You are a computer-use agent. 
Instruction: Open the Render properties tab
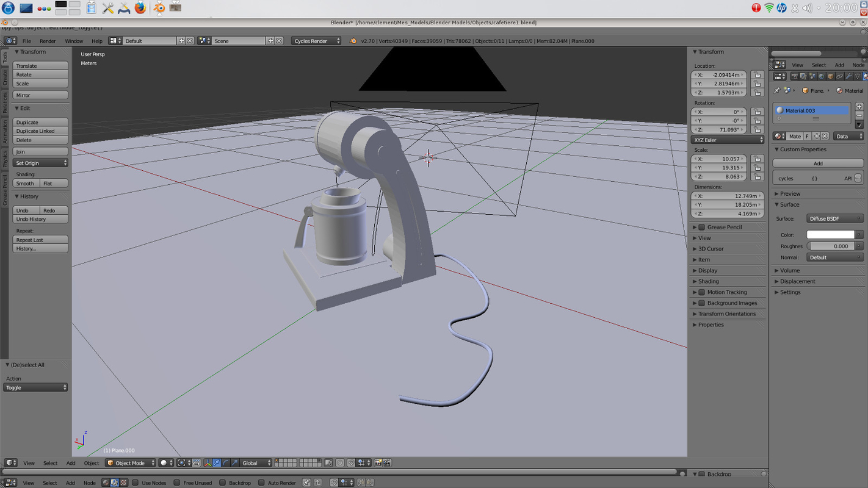pyautogui.click(x=795, y=76)
